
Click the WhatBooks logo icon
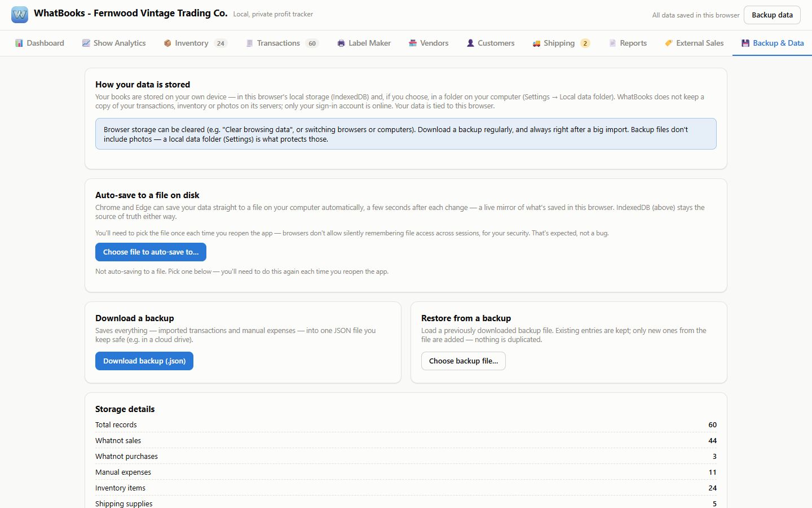pyautogui.click(x=20, y=15)
